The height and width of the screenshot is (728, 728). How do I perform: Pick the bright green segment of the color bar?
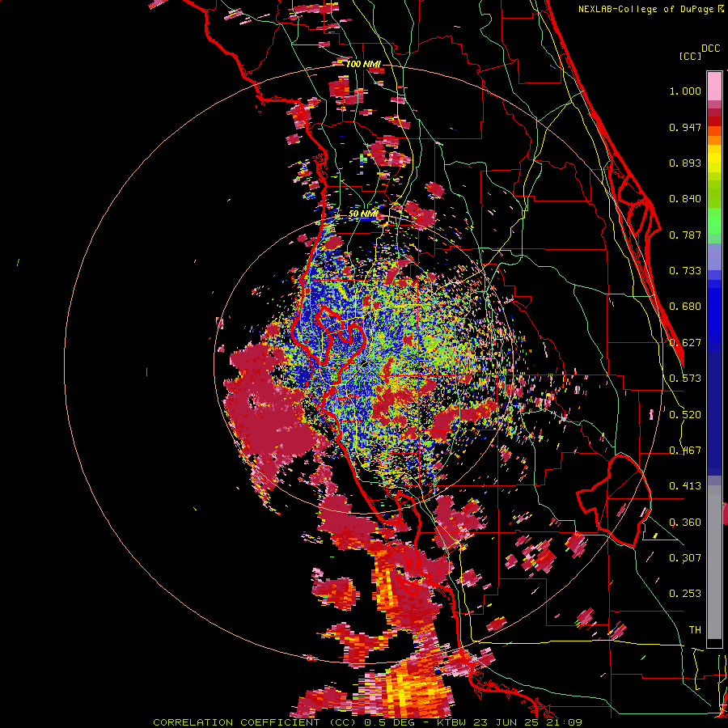pos(714,221)
